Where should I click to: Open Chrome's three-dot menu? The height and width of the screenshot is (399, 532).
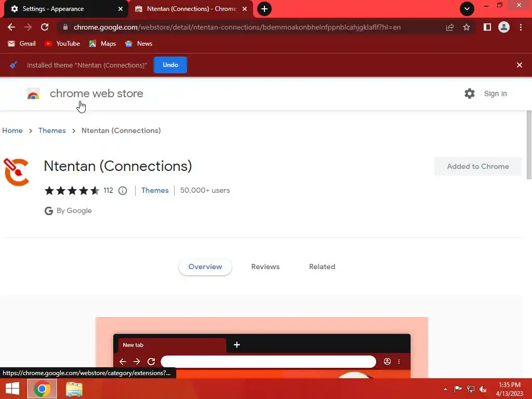[x=521, y=27]
